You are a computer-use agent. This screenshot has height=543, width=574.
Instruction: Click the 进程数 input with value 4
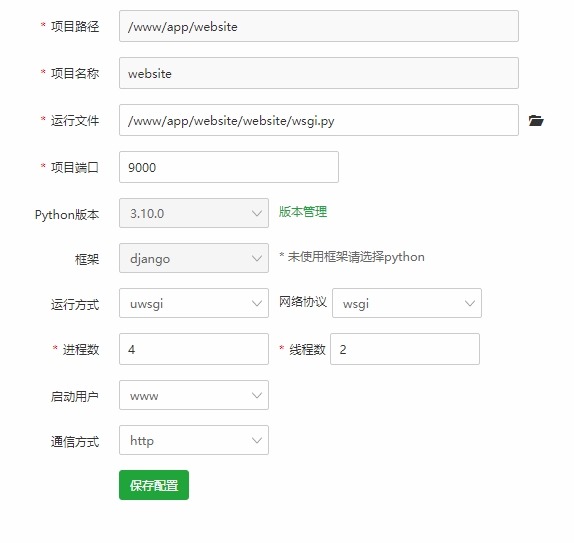(x=194, y=349)
